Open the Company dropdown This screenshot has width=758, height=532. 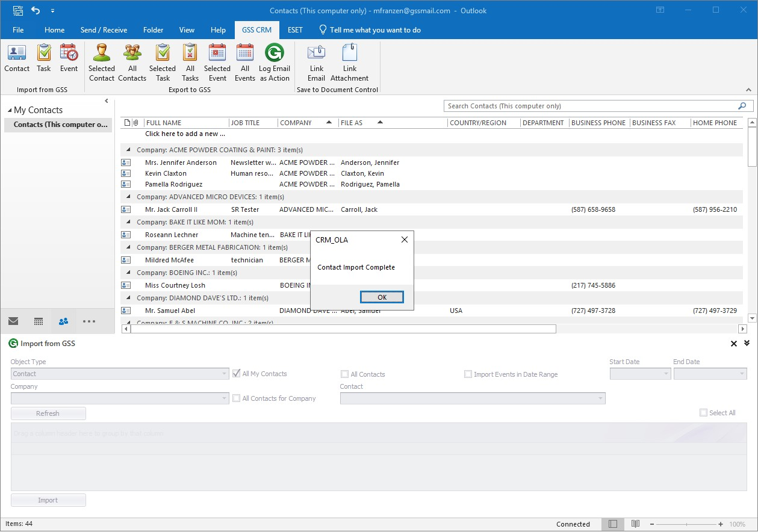click(224, 398)
